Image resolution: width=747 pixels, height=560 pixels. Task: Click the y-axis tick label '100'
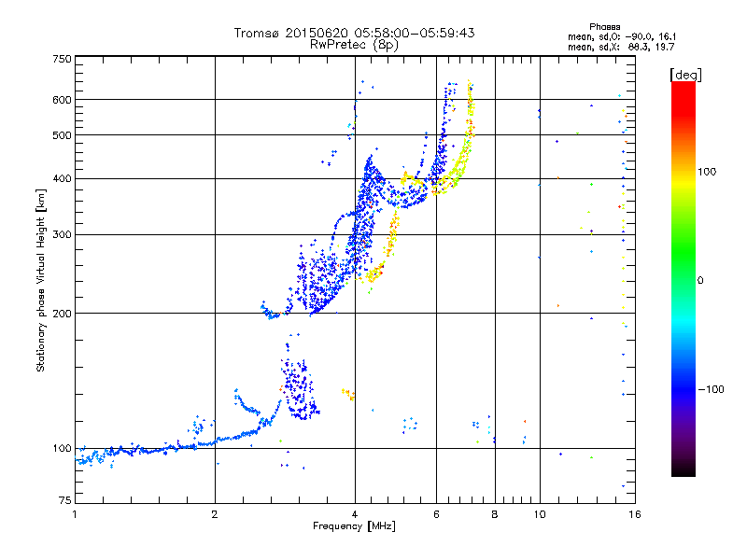click(x=62, y=448)
